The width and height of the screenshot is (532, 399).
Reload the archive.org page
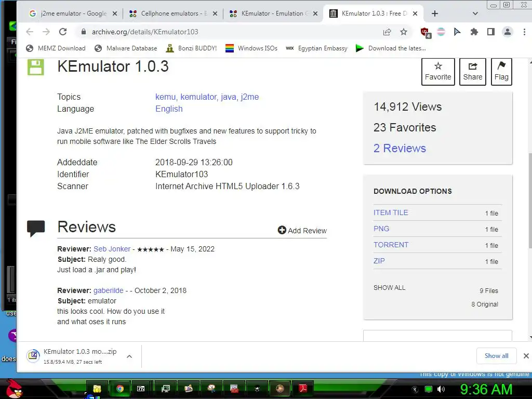pyautogui.click(x=63, y=32)
